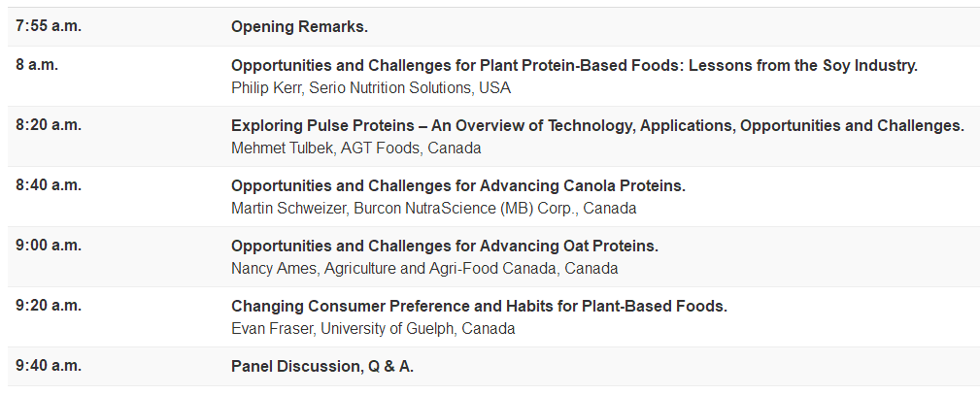Click the 7:55 a.m. time label
980x395 pixels.
[49, 26]
